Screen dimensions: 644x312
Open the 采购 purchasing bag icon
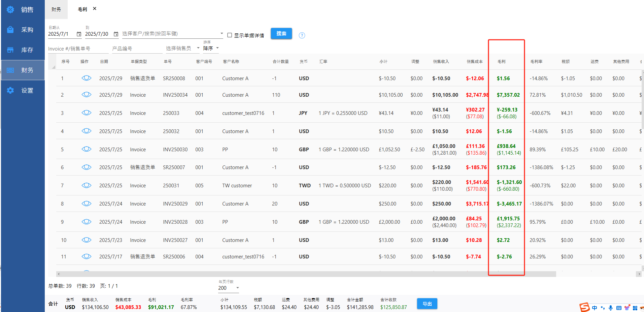point(10,30)
